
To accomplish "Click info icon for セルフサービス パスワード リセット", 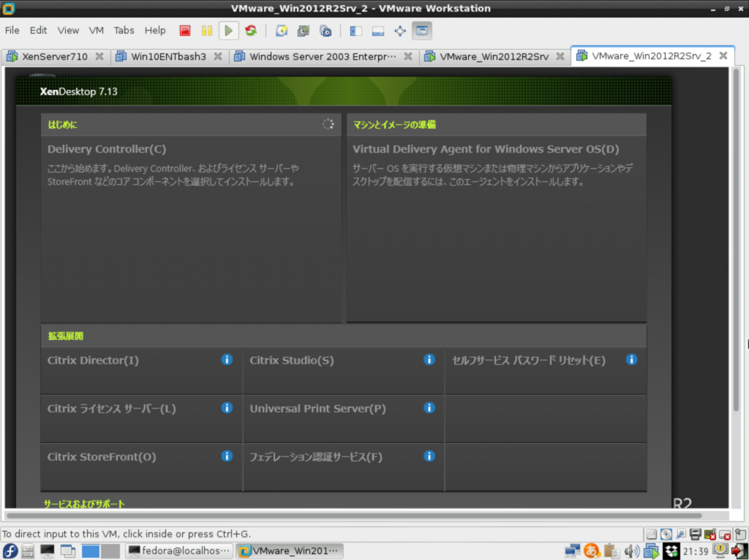I will pos(631,360).
